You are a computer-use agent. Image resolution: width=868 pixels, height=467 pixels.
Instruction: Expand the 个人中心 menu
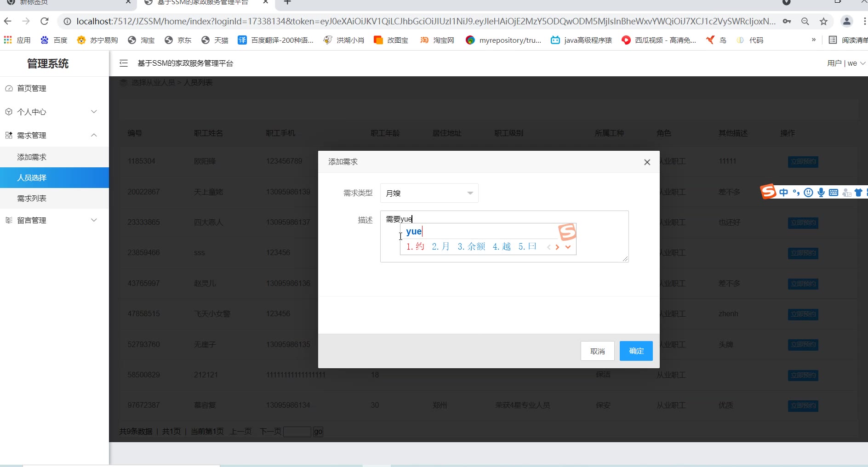[54, 112]
